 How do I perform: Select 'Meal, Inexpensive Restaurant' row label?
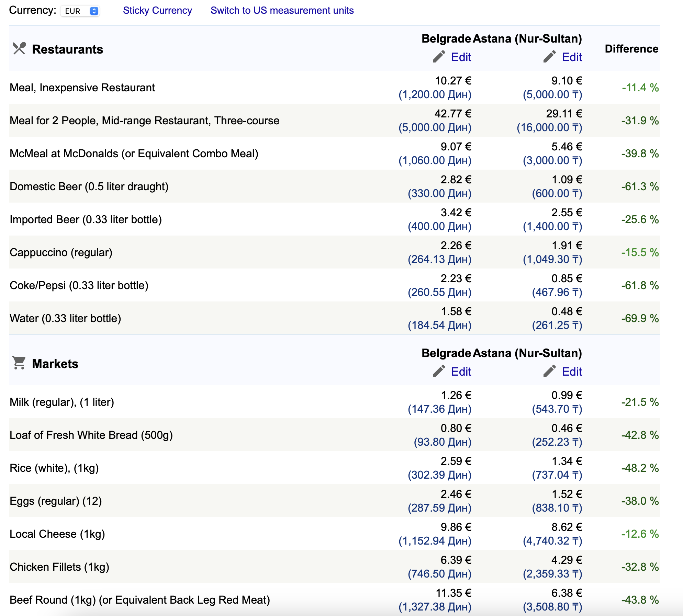tap(82, 88)
